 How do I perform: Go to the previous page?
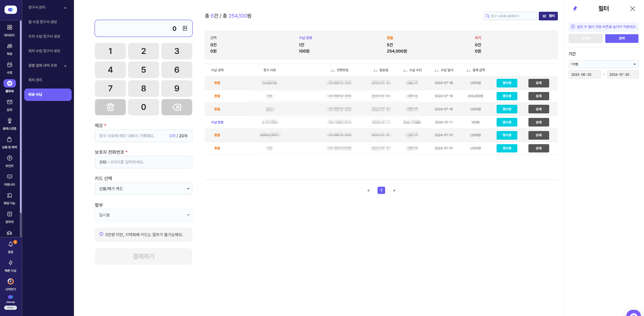click(x=368, y=190)
